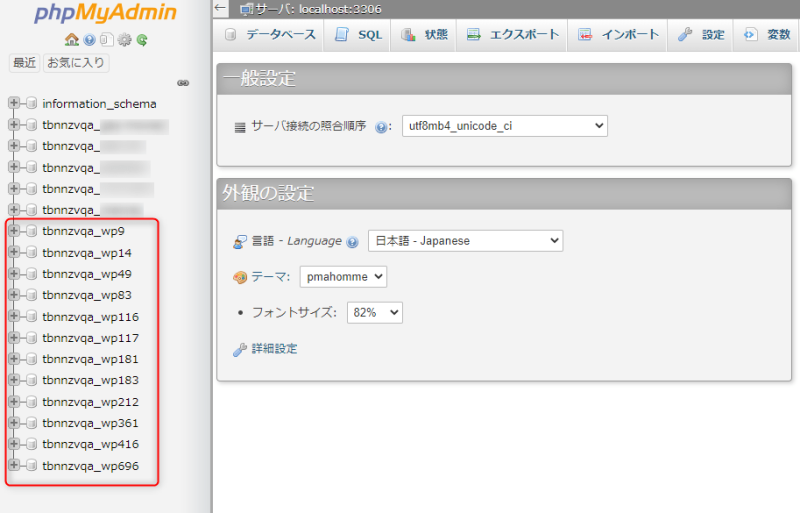This screenshot has width=800, height=513.
Task: Expand the tbnnzvqa_wp696 database node
Action: point(14,465)
